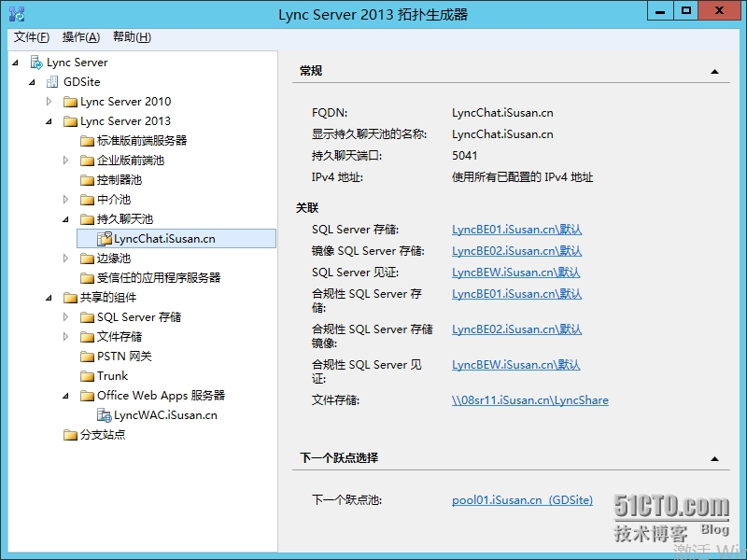
Task: Click the Lync Server 2013 folder icon
Action: [70, 121]
